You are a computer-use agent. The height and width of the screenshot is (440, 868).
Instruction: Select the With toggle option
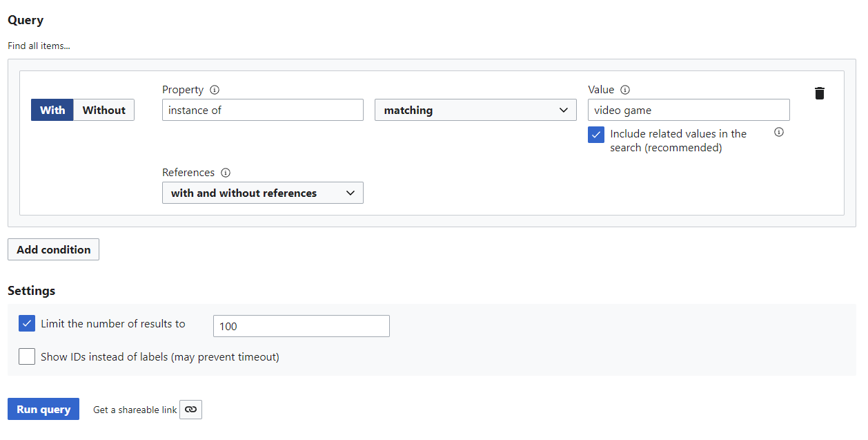point(52,111)
